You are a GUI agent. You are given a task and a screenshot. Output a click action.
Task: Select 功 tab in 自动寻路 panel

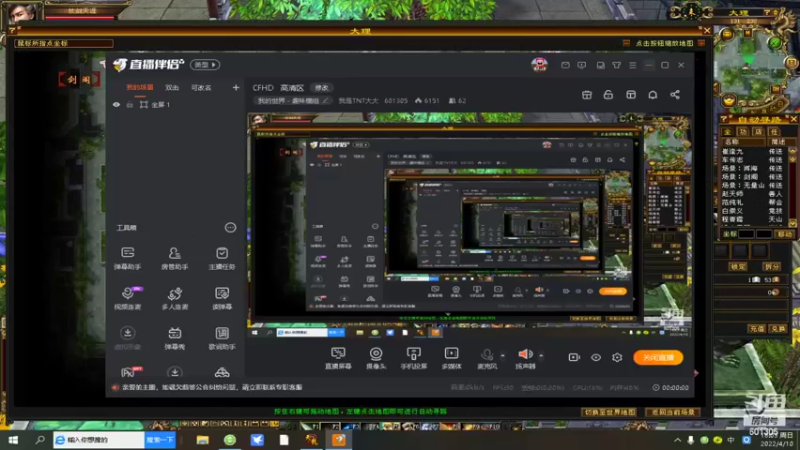tap(743, 132)
